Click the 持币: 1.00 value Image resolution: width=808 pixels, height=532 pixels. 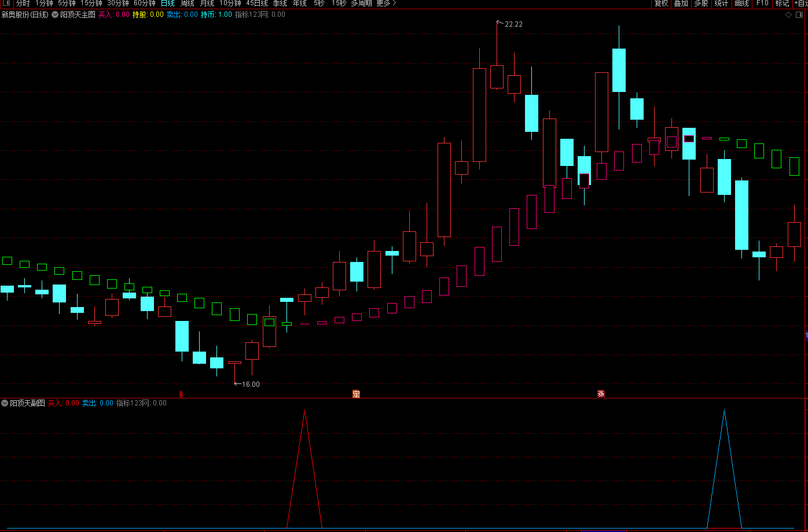coord(216,15)
